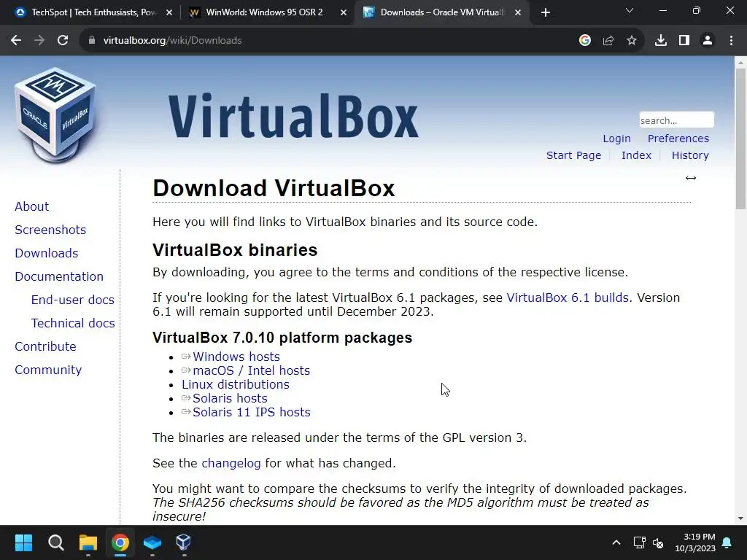This screenshot has height=560, width=747.
Task: Open the Preferences link
Action: pos(678,139)
